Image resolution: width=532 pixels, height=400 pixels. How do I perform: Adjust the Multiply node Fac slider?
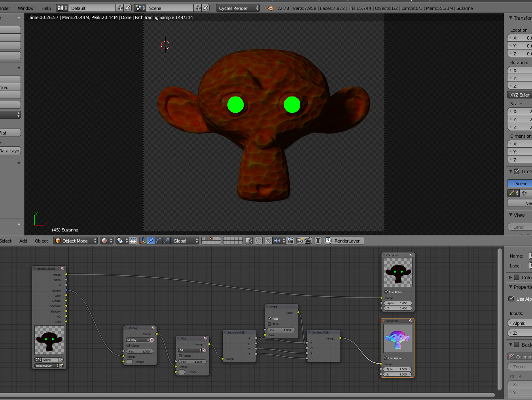[x=140, y=351]
